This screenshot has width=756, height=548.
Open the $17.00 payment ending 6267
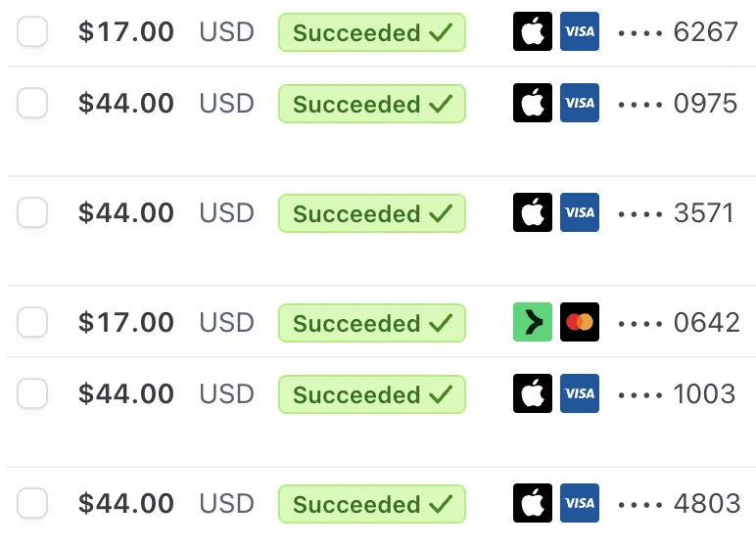coord(126,32)
